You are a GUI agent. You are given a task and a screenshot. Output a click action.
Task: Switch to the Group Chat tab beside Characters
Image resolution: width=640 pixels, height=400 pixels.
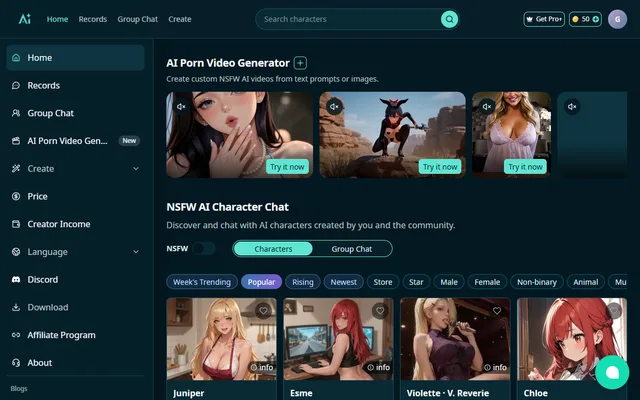351,249
